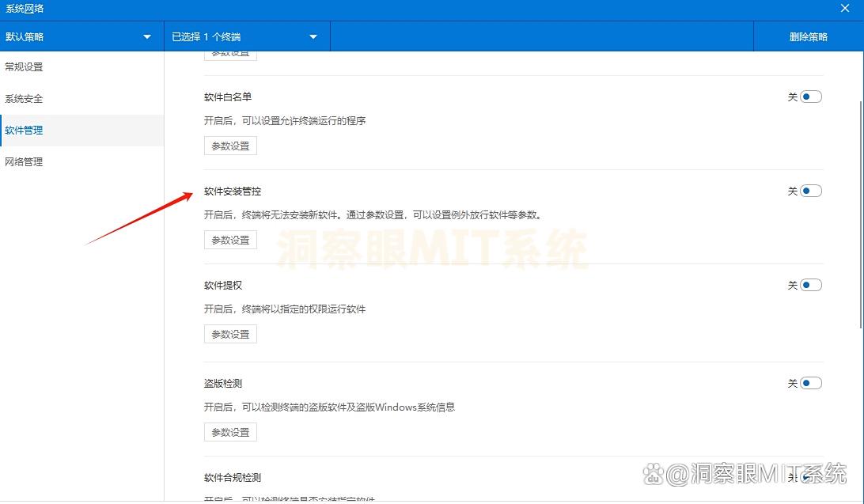Open the 系统安全 section
864x504 pixels.
81,99
